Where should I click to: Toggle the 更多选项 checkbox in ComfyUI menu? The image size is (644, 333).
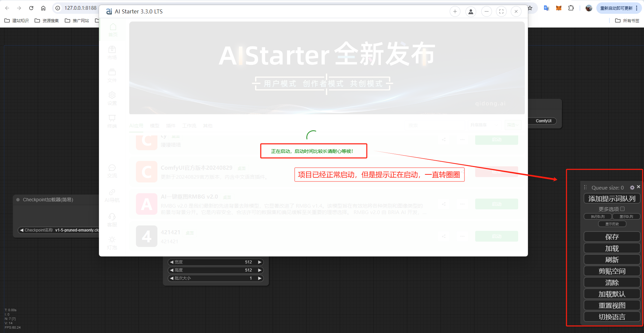coord(623,209)
